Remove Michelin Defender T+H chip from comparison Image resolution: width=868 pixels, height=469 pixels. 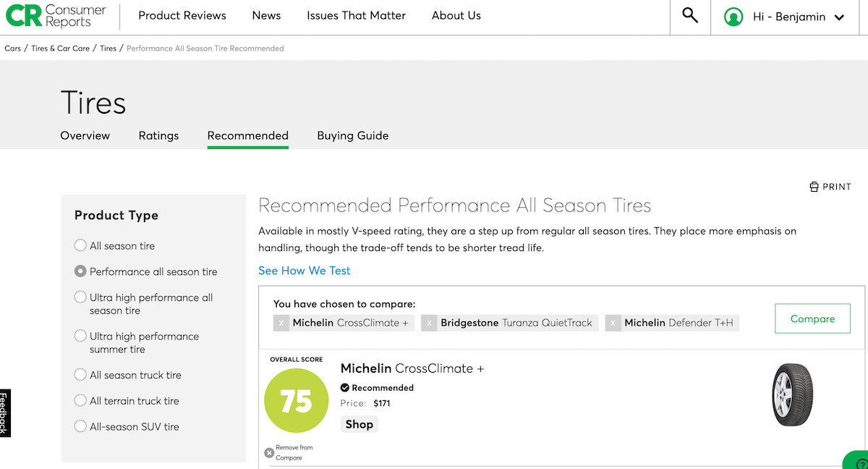(613, 323)
